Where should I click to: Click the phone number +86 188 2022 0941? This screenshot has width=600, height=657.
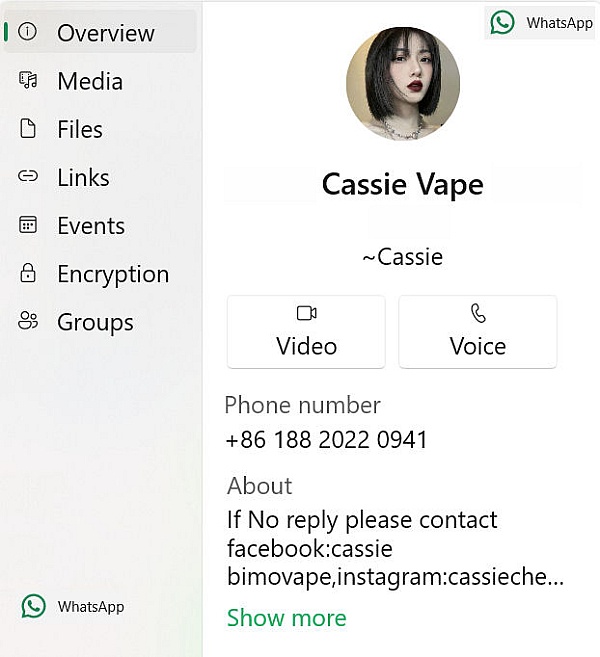click(x=326, y=440)
